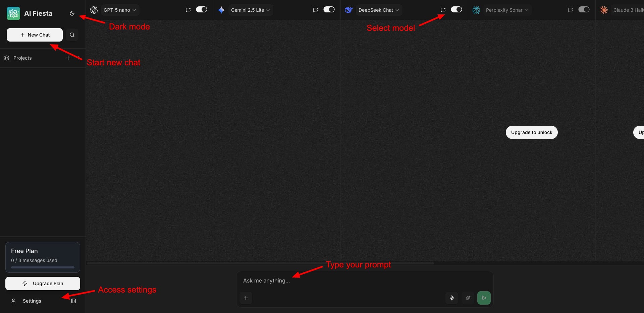
Task: Start a New Chat
Action: (35, 35)
